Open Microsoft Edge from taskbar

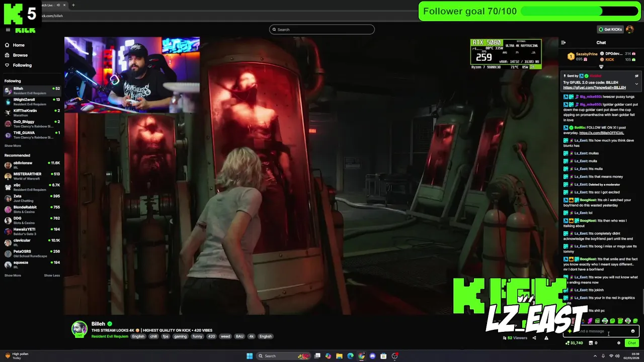tap(351, 356)
